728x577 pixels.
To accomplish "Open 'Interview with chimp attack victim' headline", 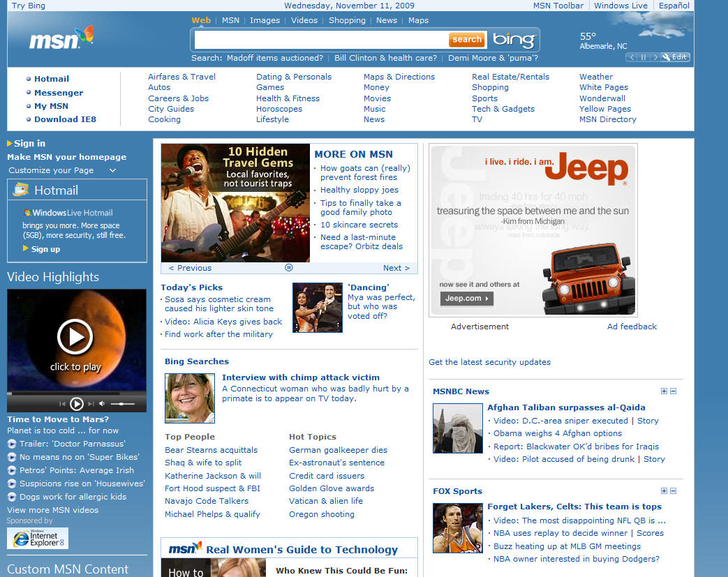I will [x=301, y=377].
